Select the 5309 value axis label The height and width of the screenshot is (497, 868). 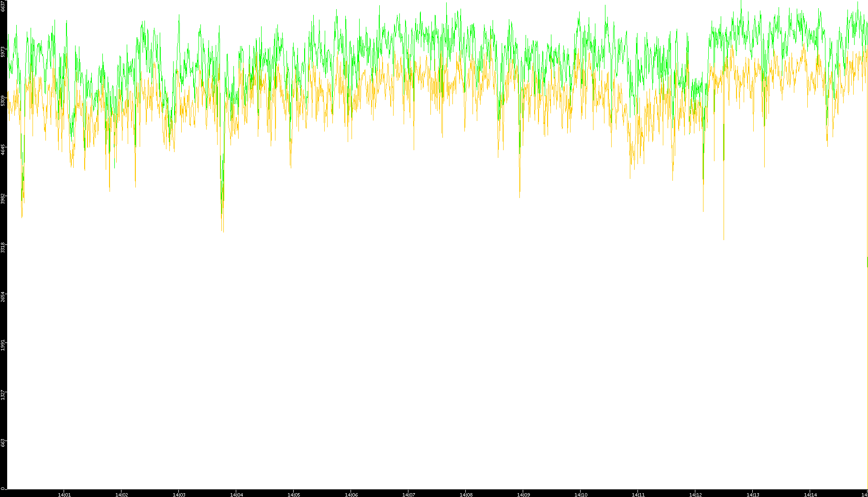coord(3,100)
